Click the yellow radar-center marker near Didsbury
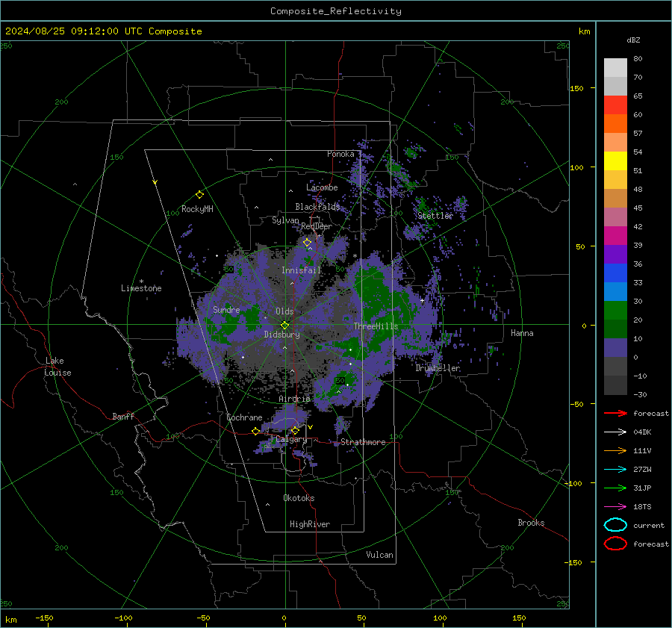The image size is (672, 628). point(284,326)
